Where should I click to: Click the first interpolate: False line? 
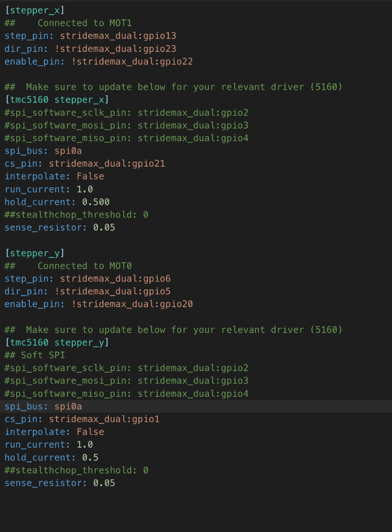(54, 176)
